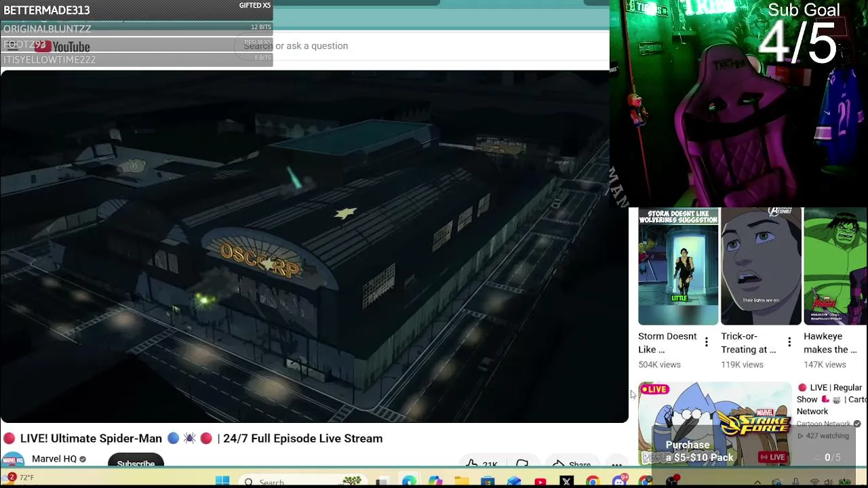868x488 pixels.
Task: Click '119K views' under the Trick-or-Treating short
Action: coord(742,365)
